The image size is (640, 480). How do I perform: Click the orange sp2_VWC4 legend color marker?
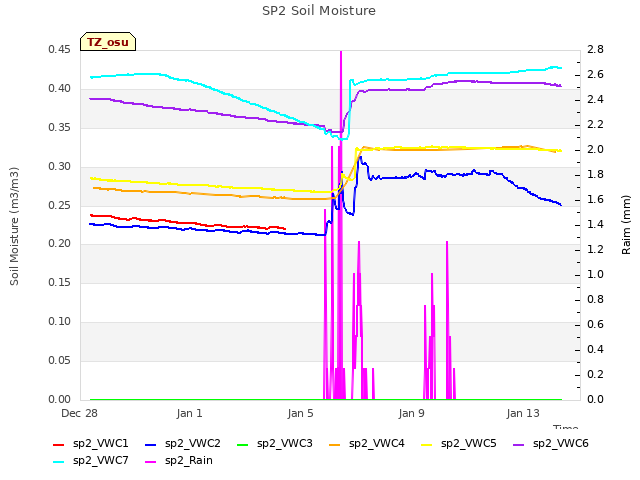coord(335,445)
